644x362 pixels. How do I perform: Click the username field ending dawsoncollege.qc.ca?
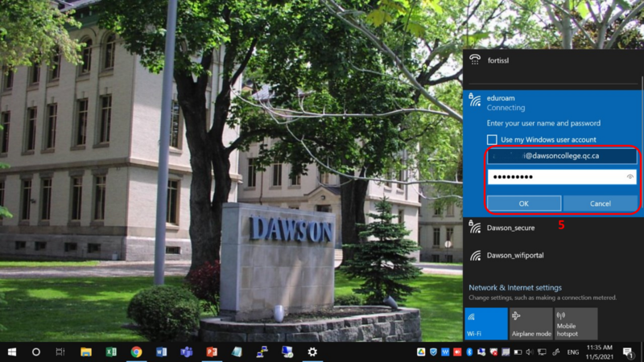(562, 156)
